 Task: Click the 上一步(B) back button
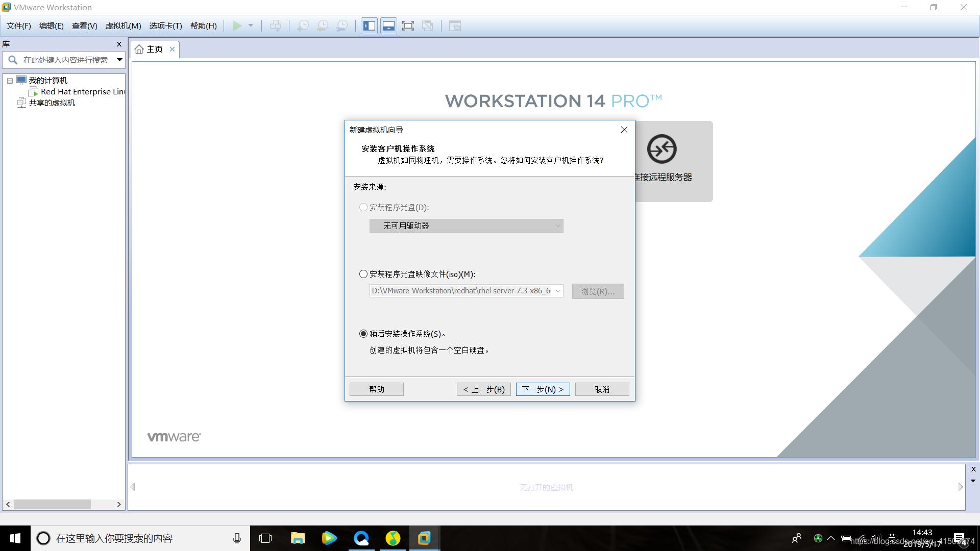point(484,389)
